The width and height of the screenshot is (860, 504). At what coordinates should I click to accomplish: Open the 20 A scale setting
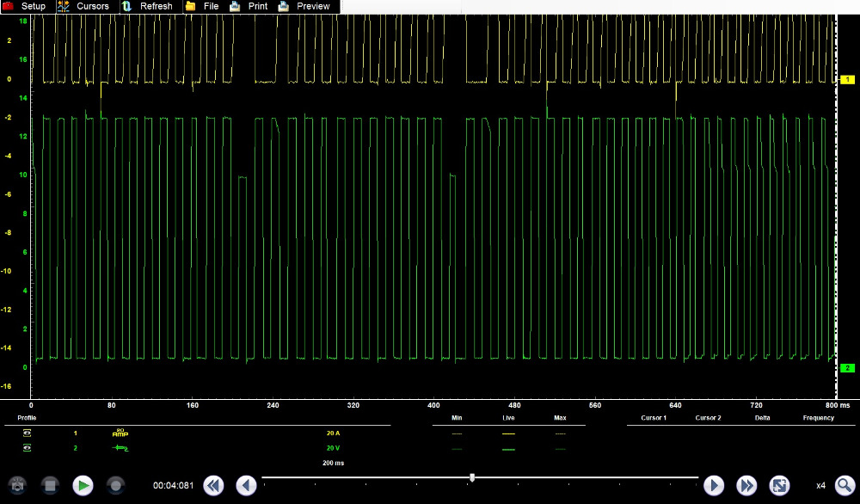(x=331, y=433)
